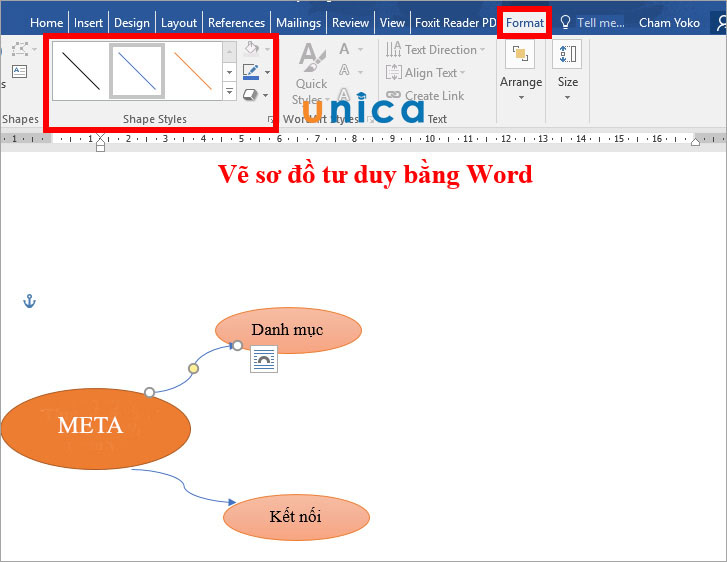Open the Home ribbon tab

pyautogui.click(x=46, y=23)
